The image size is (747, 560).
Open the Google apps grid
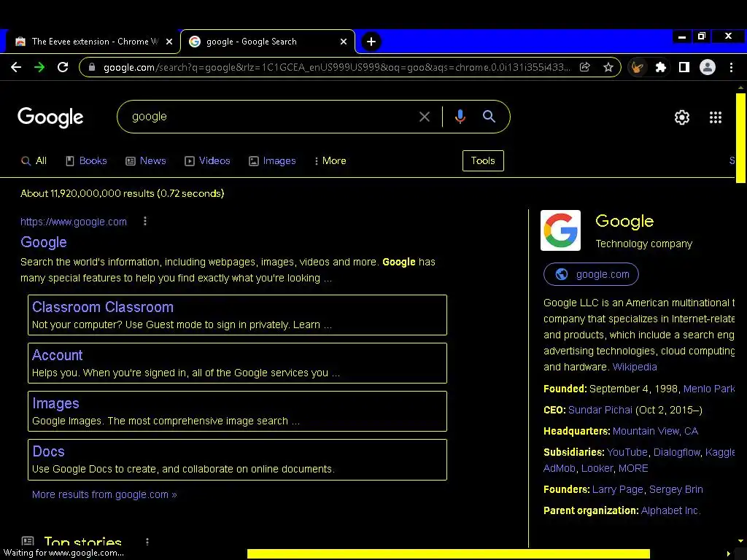(716, 117)
